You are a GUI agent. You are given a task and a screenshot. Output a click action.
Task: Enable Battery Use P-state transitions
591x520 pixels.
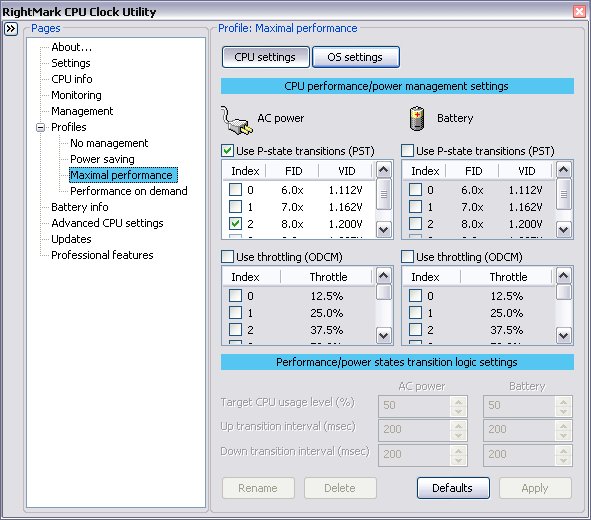click(x=407, y=151)
